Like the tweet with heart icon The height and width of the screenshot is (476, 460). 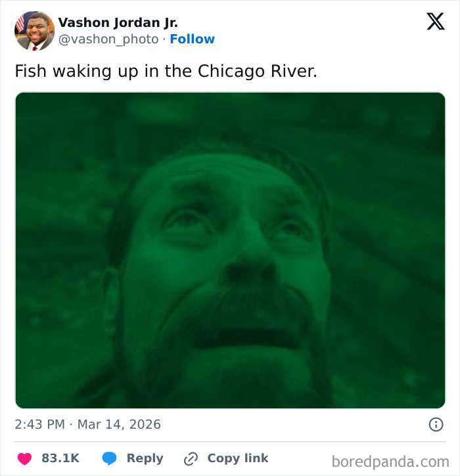point(24,458)
